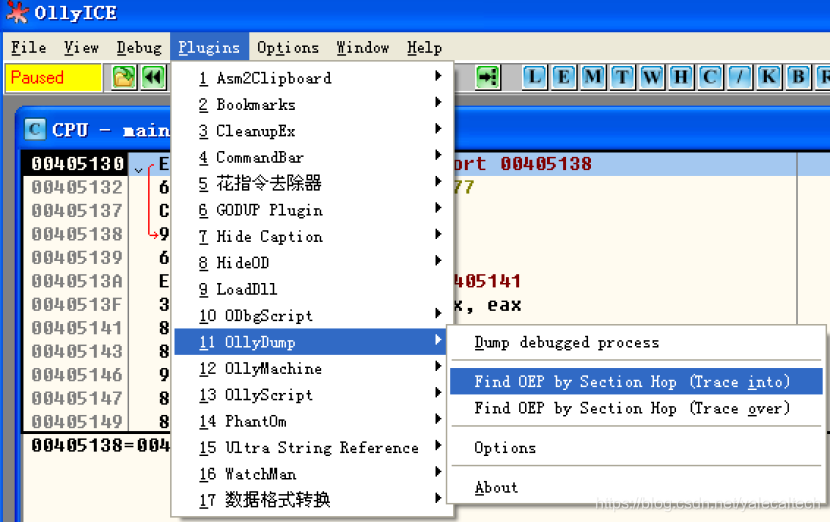Open the Debug menu
This screenshot has width=830, height=522.
[x=139, y=48]
